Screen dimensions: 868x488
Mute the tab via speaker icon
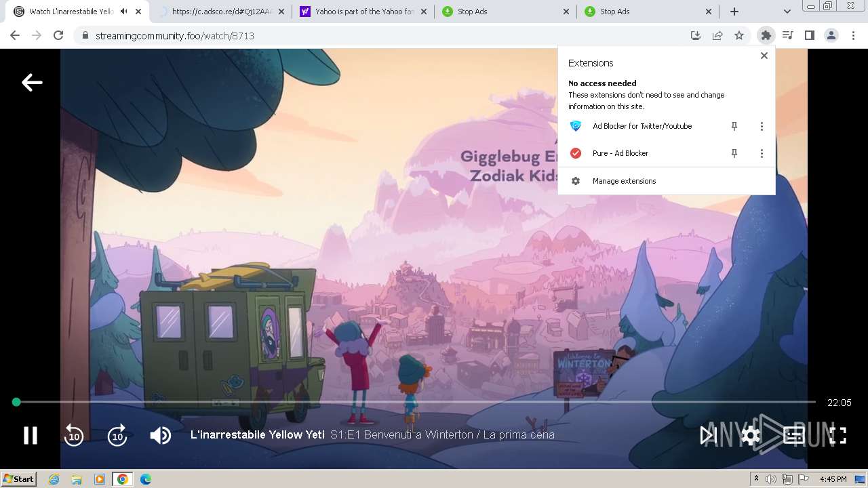coord(123,12)
